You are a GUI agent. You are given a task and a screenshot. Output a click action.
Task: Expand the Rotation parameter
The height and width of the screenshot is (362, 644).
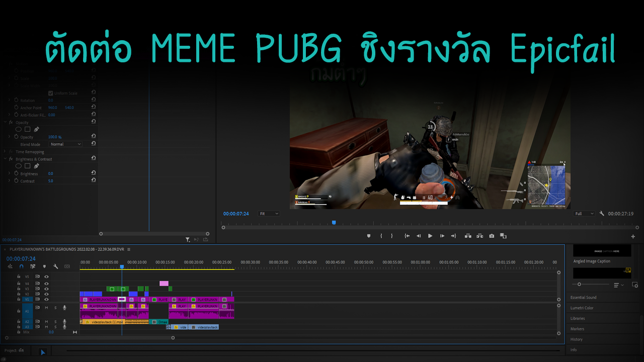click(9, 101)
